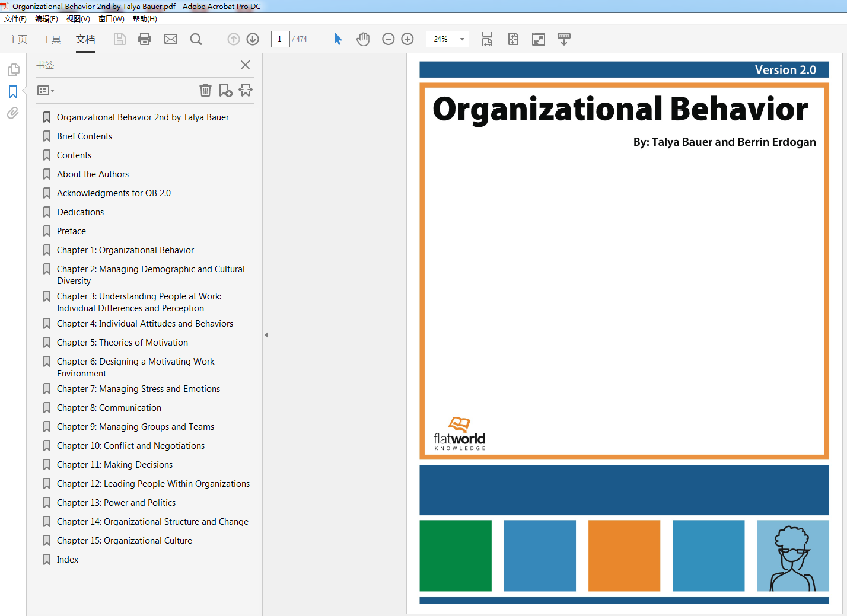Send file by email envelope icon
Screen dimensions: 847x616
pyautogui.click(x=171, y=39)
